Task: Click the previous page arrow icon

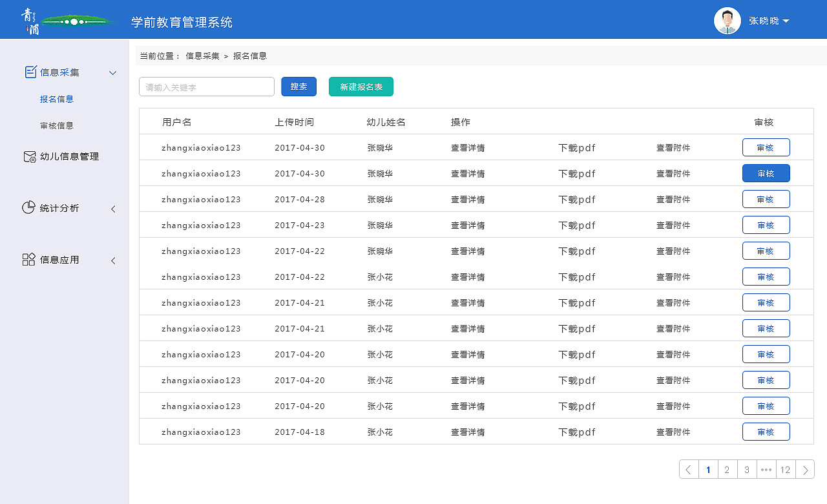Action: coord(689,469)
